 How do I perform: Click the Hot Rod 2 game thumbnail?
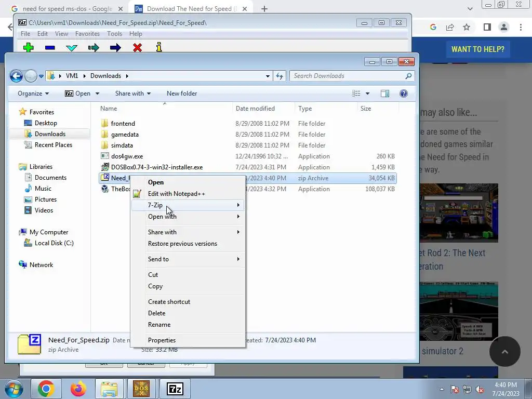459,213
